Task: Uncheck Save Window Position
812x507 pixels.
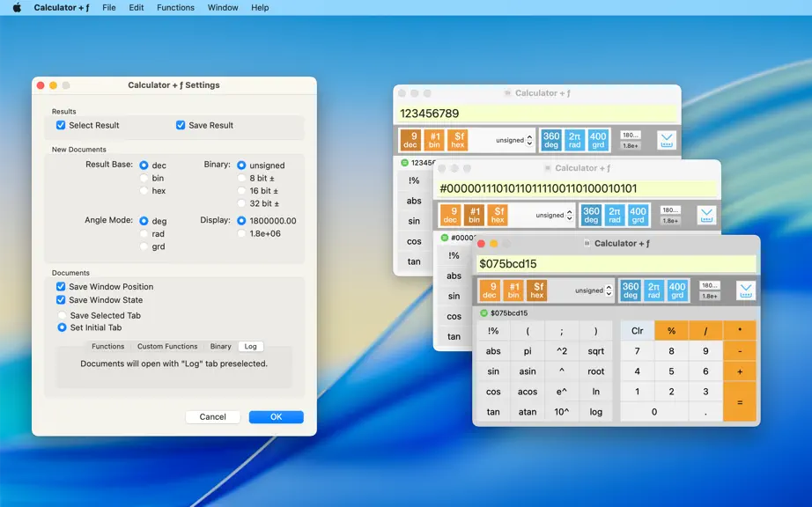Action: 61,287
